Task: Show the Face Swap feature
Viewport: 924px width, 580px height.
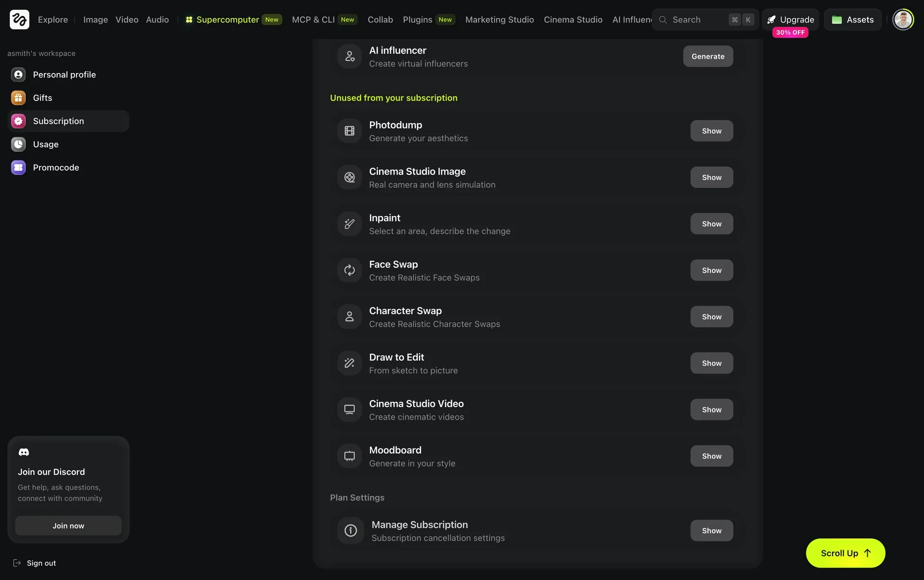Action: (712, 270)
